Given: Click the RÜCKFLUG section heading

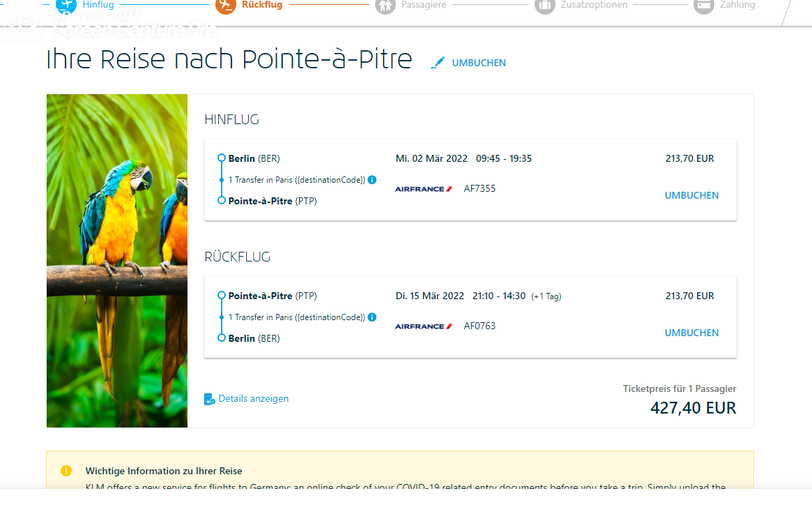Looking at the screenshot, I should 237,257.
